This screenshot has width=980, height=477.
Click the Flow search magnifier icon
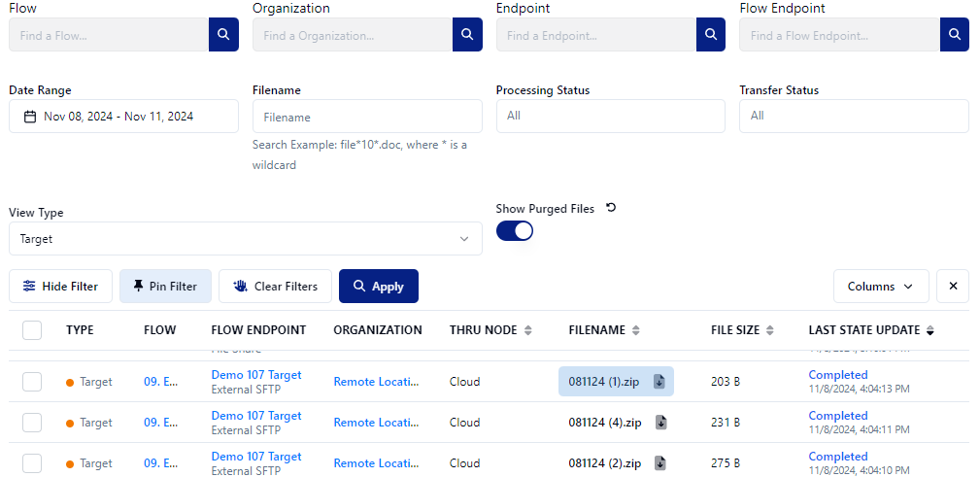[223, 35]
